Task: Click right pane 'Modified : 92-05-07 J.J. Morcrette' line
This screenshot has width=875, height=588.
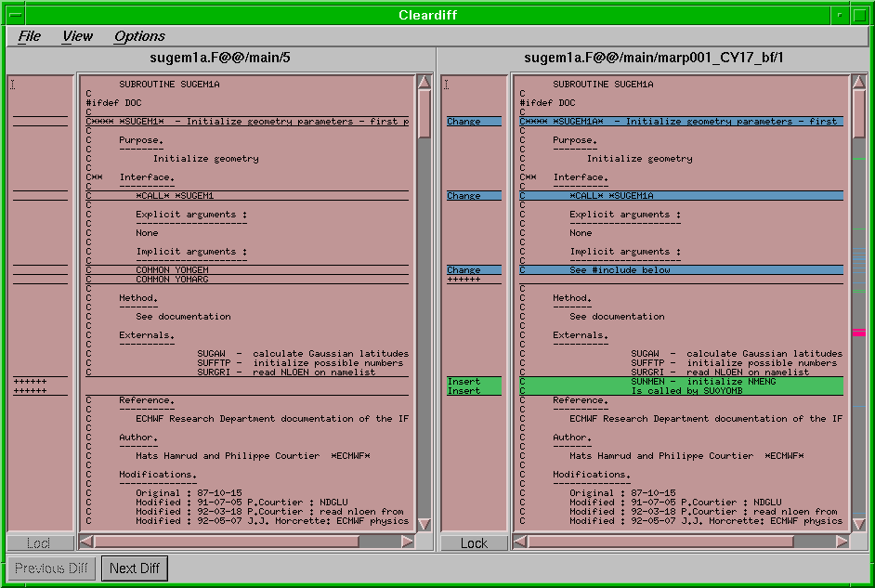Action: [706, 521]
